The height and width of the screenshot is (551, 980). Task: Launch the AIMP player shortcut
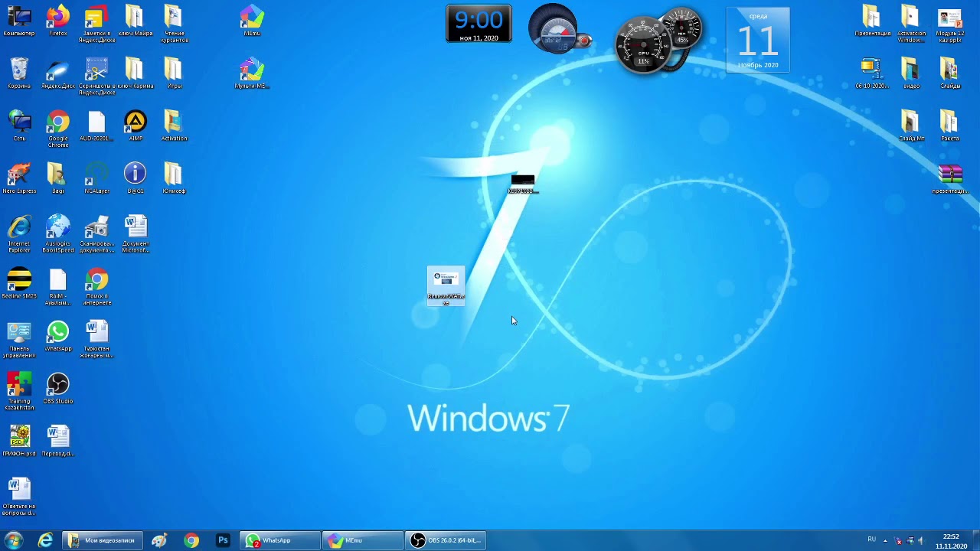pyautogui.click(x=135, y=126)
